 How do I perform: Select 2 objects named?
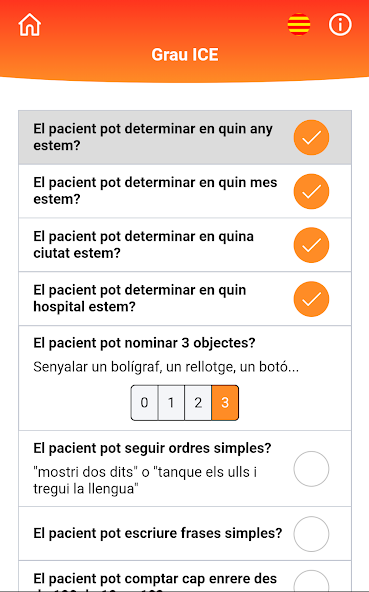(198, 402)
